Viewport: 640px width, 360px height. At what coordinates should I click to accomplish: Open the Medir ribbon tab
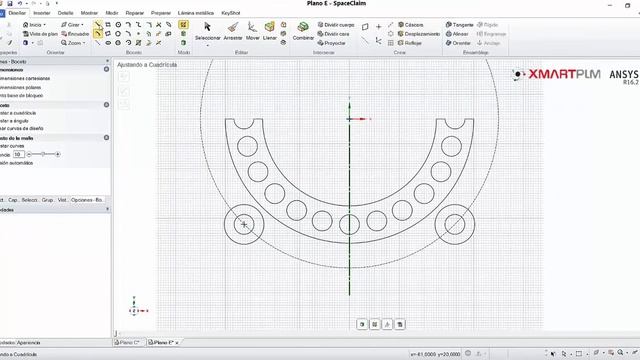[x=112, y=13]
